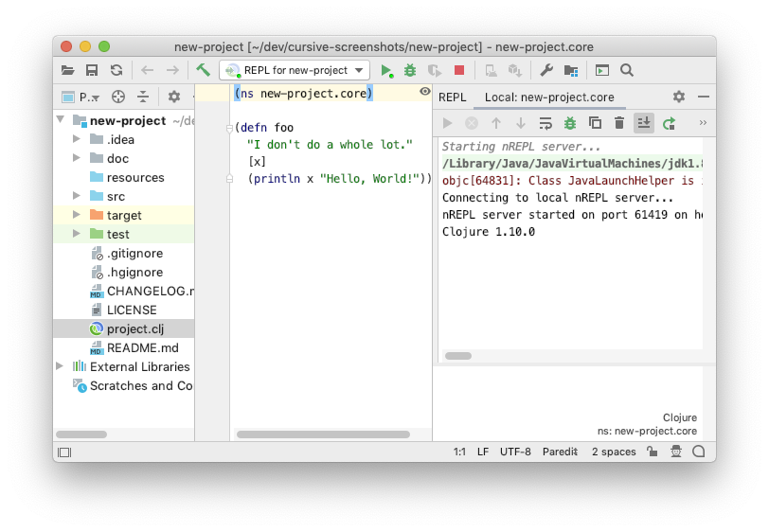Collapse the new-project root node
Screen dimensions: 769x532
point(61,119)
